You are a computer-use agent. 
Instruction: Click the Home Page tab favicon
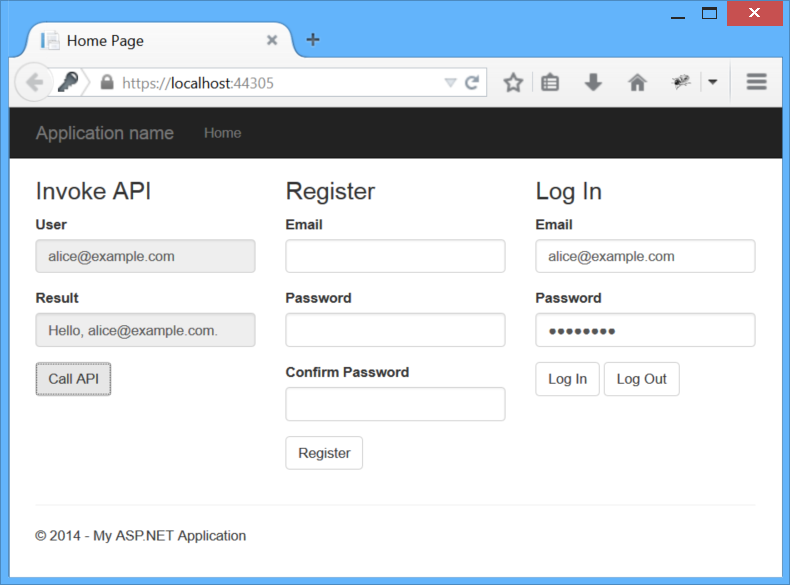coord(50,40)
